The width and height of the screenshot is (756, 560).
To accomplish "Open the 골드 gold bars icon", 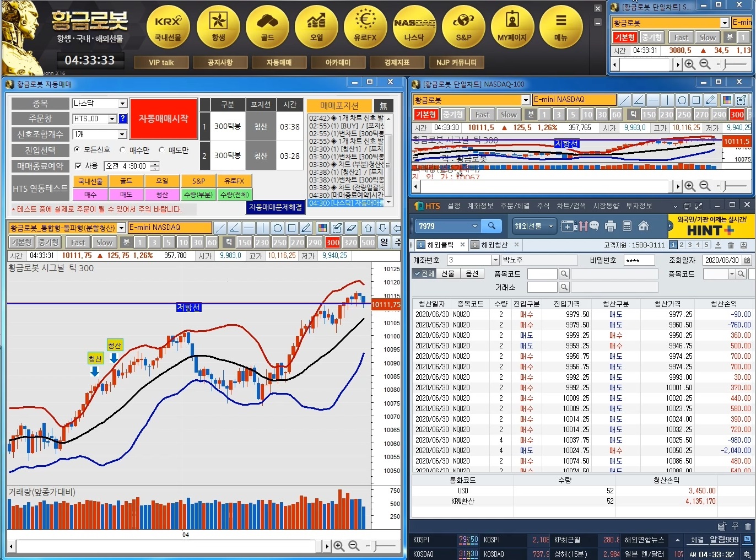I will (x=267, y=26).
